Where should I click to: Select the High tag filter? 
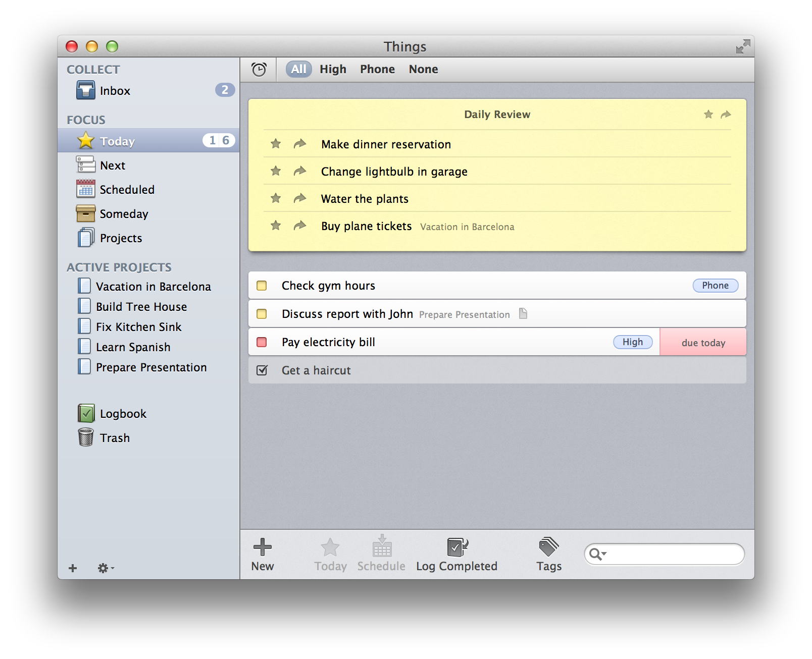click(333, 69)
